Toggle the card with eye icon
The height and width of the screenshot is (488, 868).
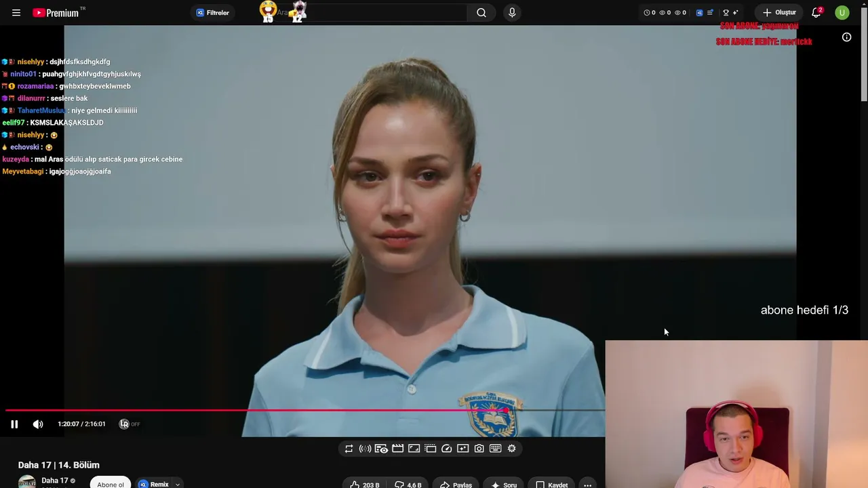click(x=381, y=449)
